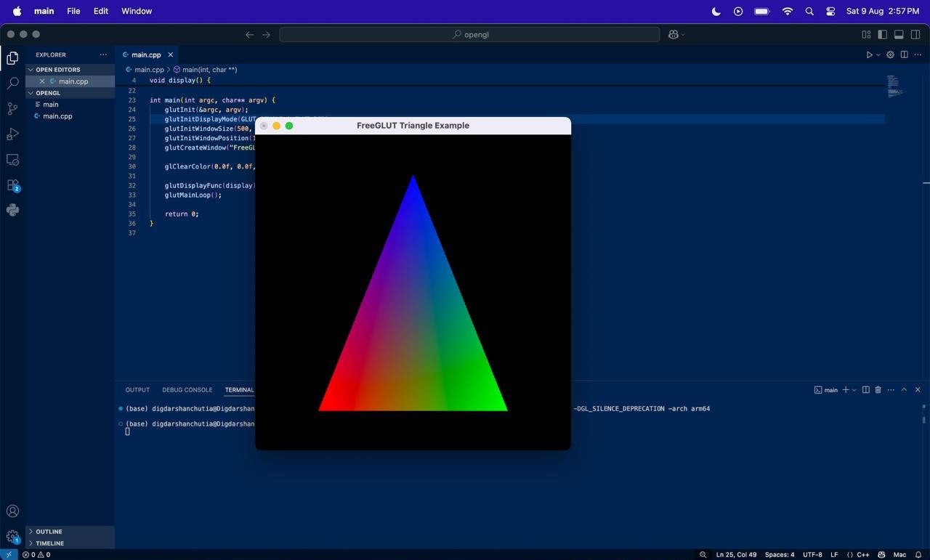Open the notifications bell in the status bar
This screenshot has width=930, height=560.
click(917, 554)
